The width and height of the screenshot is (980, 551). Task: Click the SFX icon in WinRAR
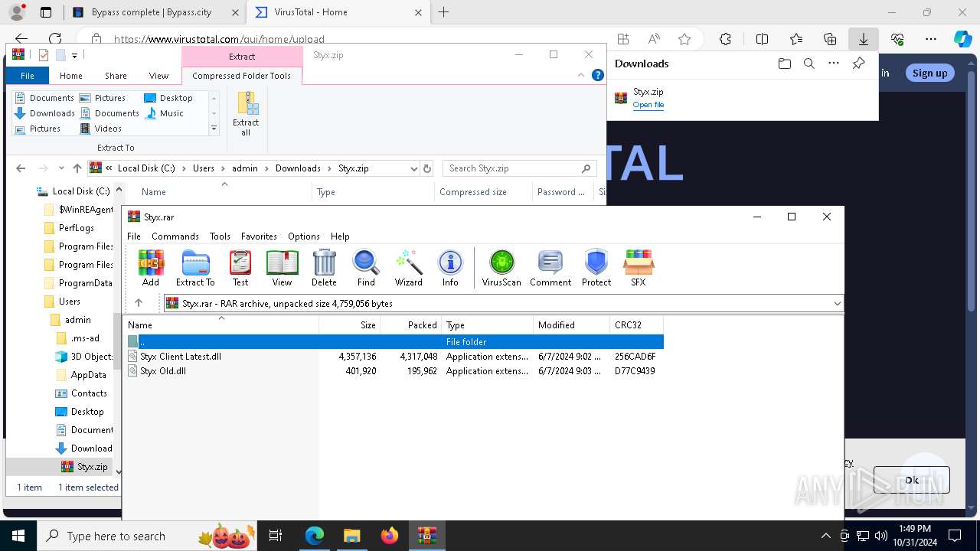click(x=639, y=269)
